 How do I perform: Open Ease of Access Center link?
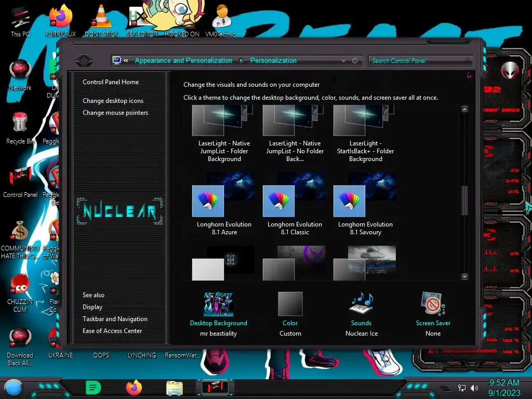tap(112, 331)
